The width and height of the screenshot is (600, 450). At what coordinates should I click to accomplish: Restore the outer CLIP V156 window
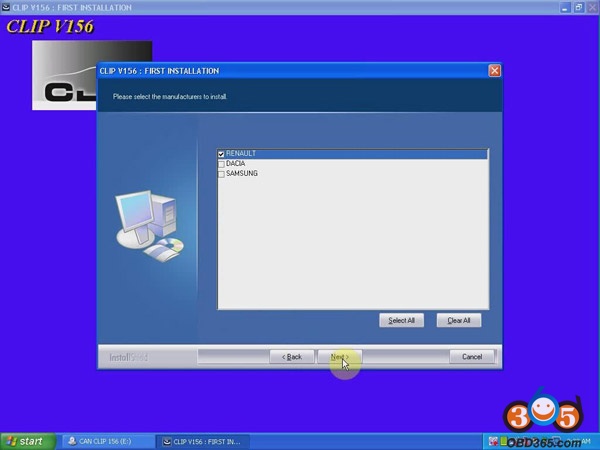pyautogui.click(x=579, y=7)
